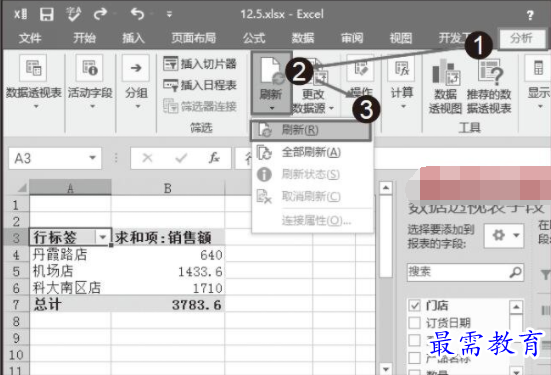The image size is (551, 375).
Task: Open the 活动字段 group icon
Action: (x=90, y=68)
